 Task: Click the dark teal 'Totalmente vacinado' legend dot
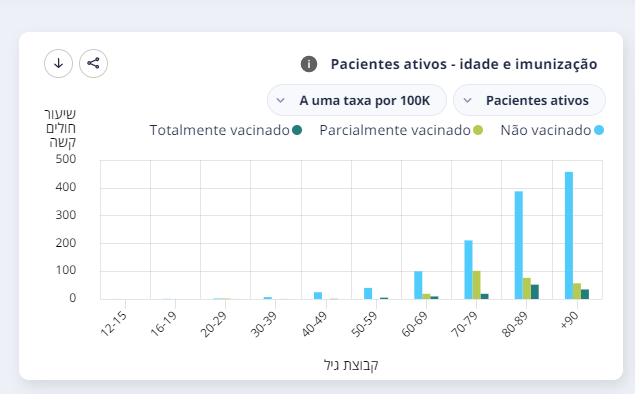coord(297,130)
